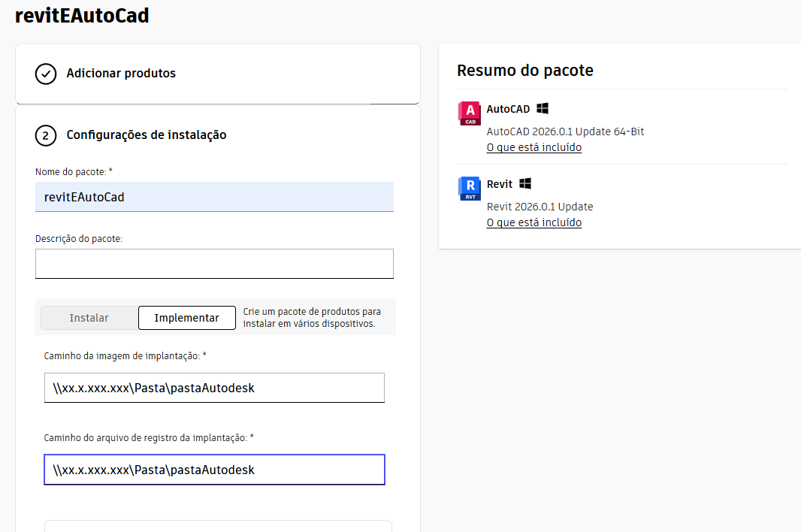The height and width of the screenshot is (532, 801).
Task: Click the Windows logo beside AutoCAD
Action: click(x=543, y=108)
